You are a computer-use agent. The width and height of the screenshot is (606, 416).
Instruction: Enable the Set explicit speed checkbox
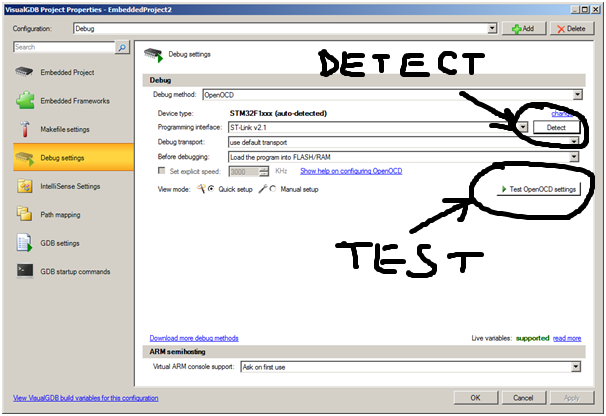click(x=163, y=172)
